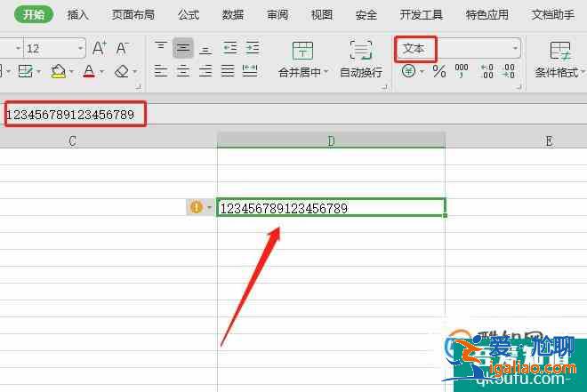Select the 公式 tab
This screenshot has width=587, height=392.
(x=189, y=15)
